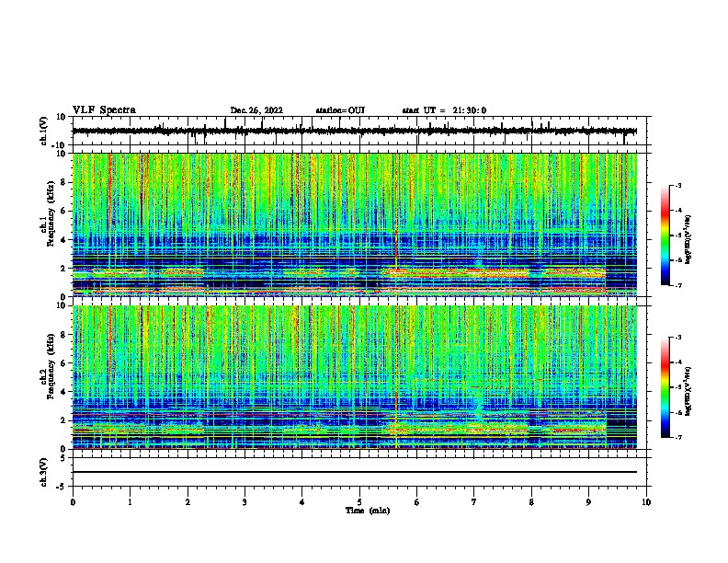The height and width of the screenshot is (563, 728).
Task: Click the "8" kHz tick on ch.1 frequency axis
Action: [64, 182]
